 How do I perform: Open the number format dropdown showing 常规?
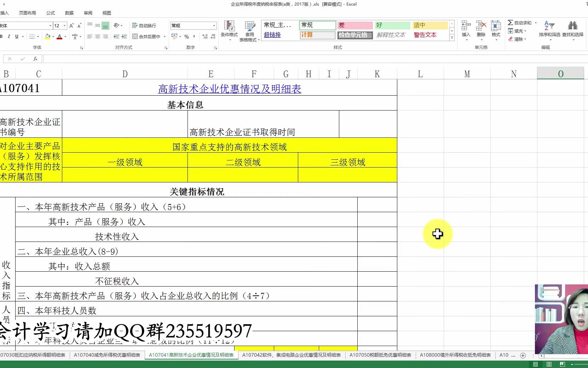[x=214, y=25]
